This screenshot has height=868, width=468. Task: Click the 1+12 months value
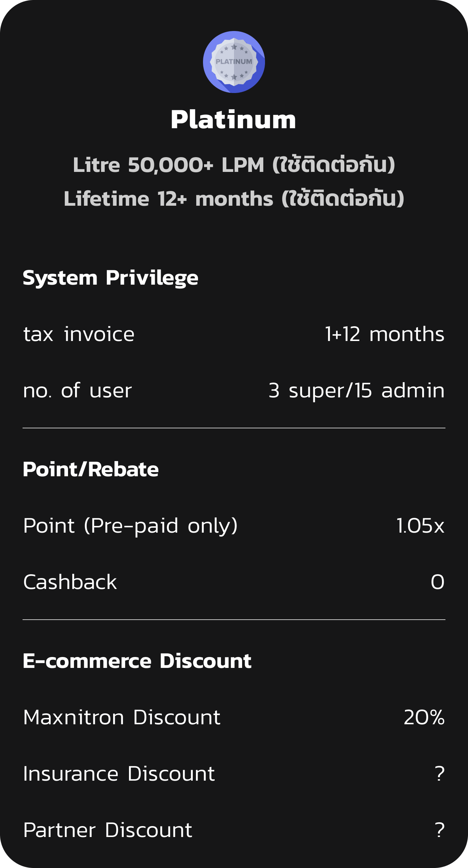384,334
